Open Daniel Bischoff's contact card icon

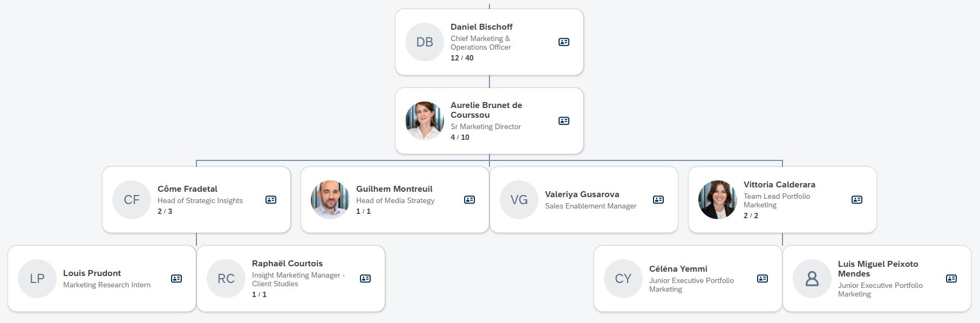click(564, 42)
